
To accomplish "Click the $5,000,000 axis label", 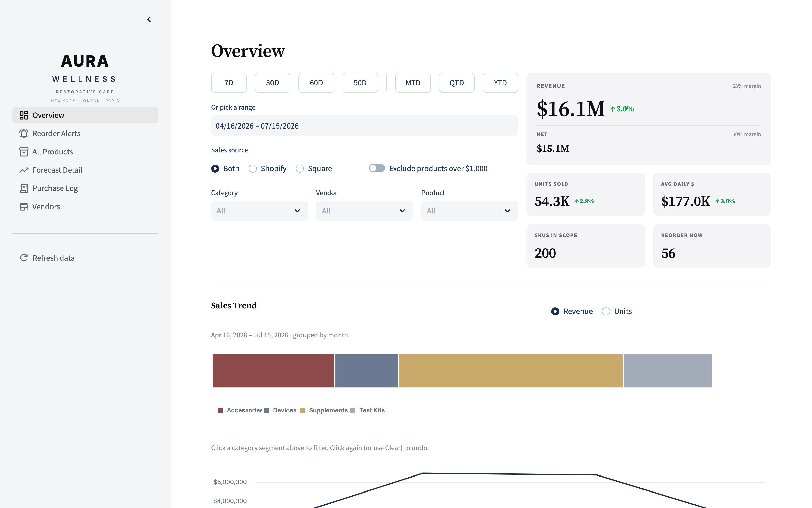I will tap(230, 482).
